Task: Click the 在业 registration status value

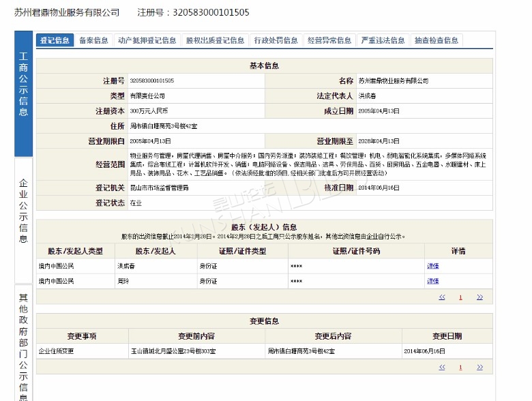Action: [136, 203]
